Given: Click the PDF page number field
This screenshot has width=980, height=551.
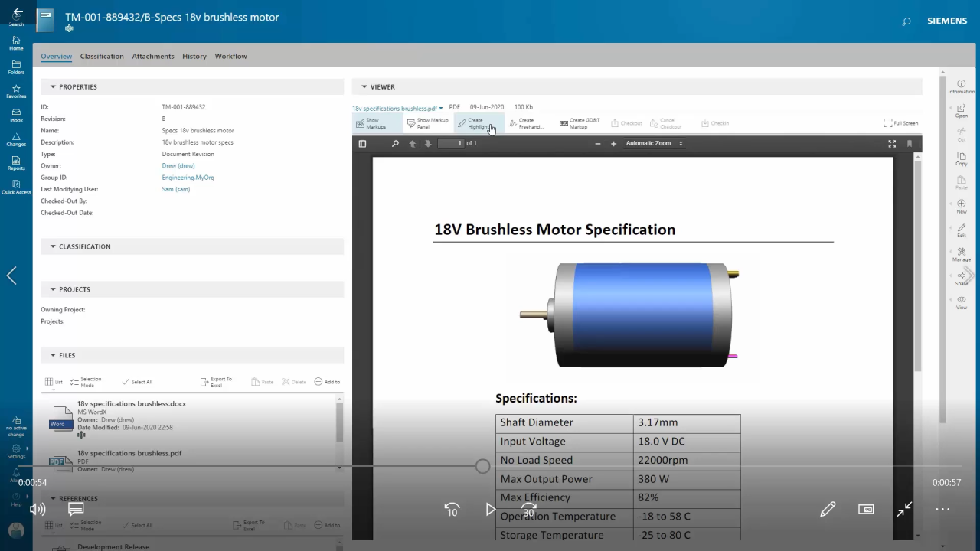Looking at the screenshot, I should [x=452, y=143].
